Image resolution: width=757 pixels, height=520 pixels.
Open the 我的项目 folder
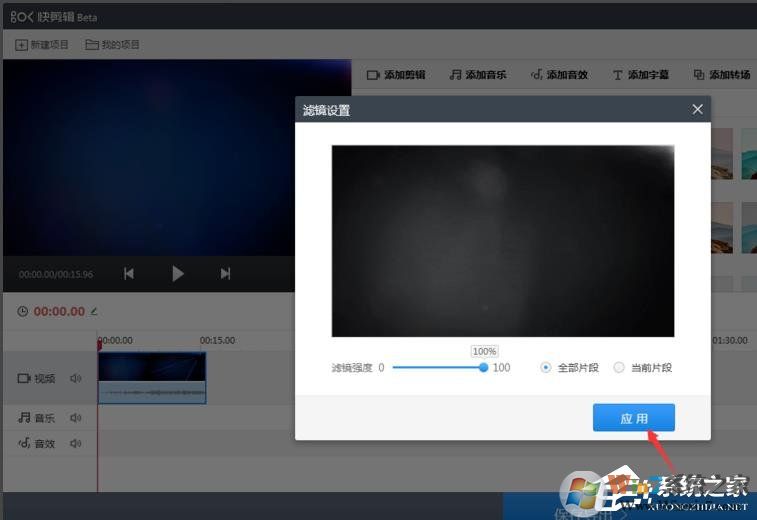(113, 45)
